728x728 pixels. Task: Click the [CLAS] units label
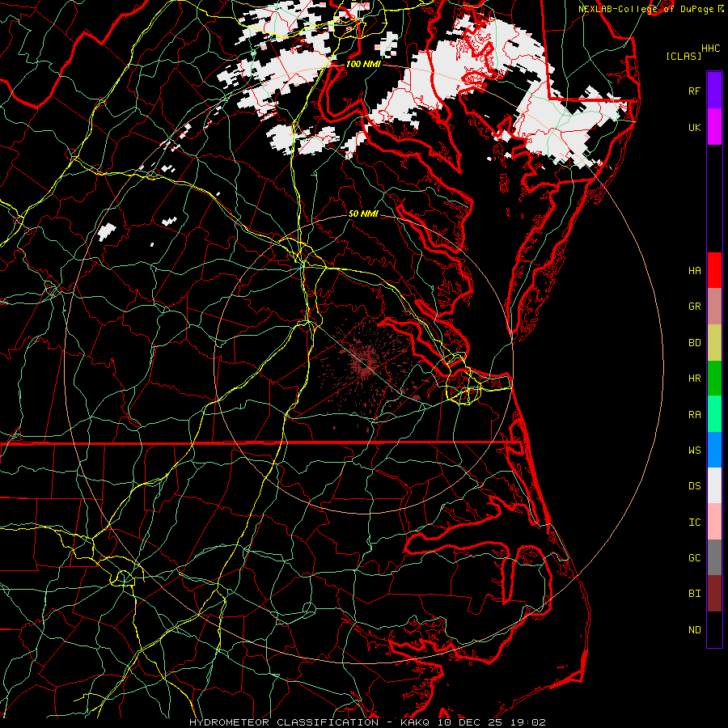[x=684, y=56]
